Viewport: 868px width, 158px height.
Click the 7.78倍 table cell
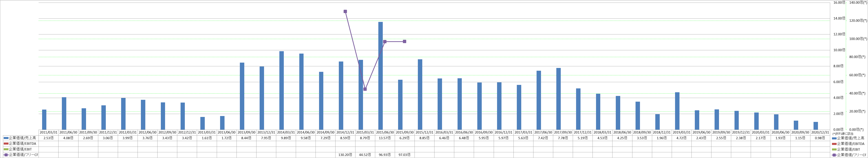pyautogui.click(x=563, y=138)
